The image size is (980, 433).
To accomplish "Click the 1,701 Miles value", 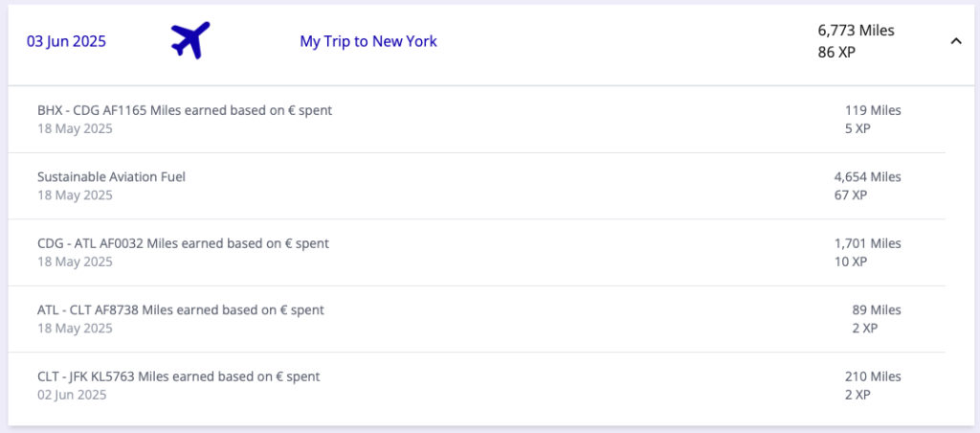I will pyautogui.click(x=867, y=243).
